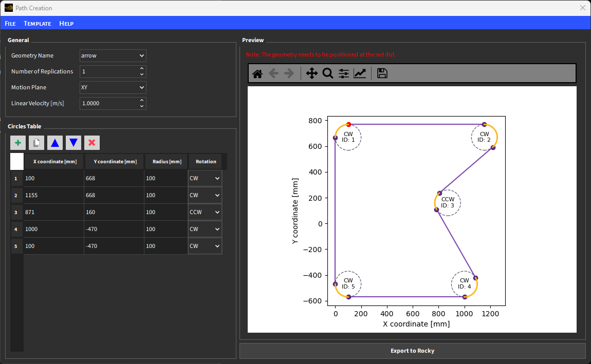Open Rotation dropdown for circle 1
Viewport: 591px width, 364px height.
205,179
